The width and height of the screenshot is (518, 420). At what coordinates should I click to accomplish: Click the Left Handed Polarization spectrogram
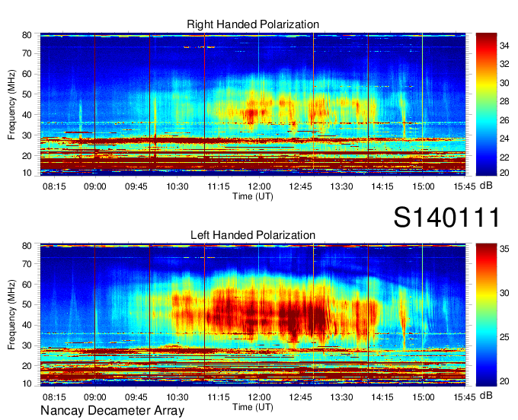point(253,315)
